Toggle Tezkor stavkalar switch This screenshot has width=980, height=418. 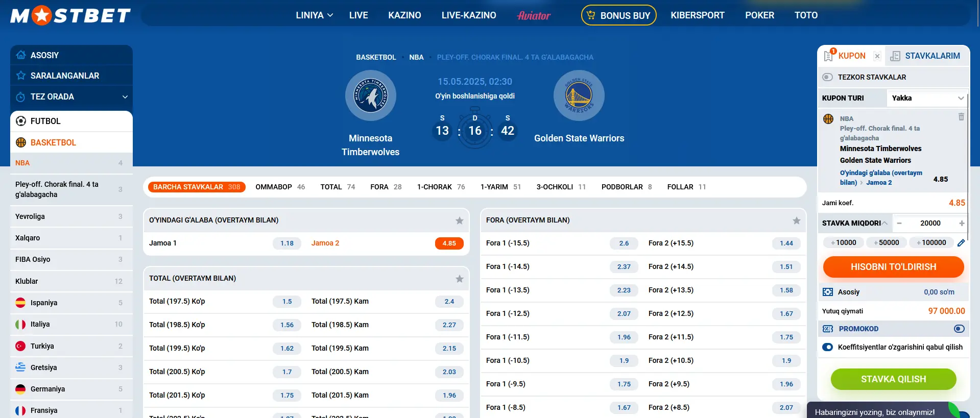pyautogui.click(x=827, y=77)
